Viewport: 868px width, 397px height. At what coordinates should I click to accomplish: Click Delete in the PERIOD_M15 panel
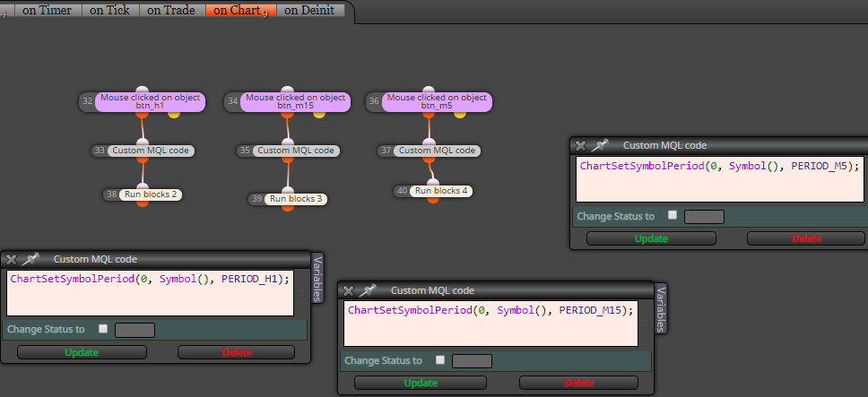[578, 383]
